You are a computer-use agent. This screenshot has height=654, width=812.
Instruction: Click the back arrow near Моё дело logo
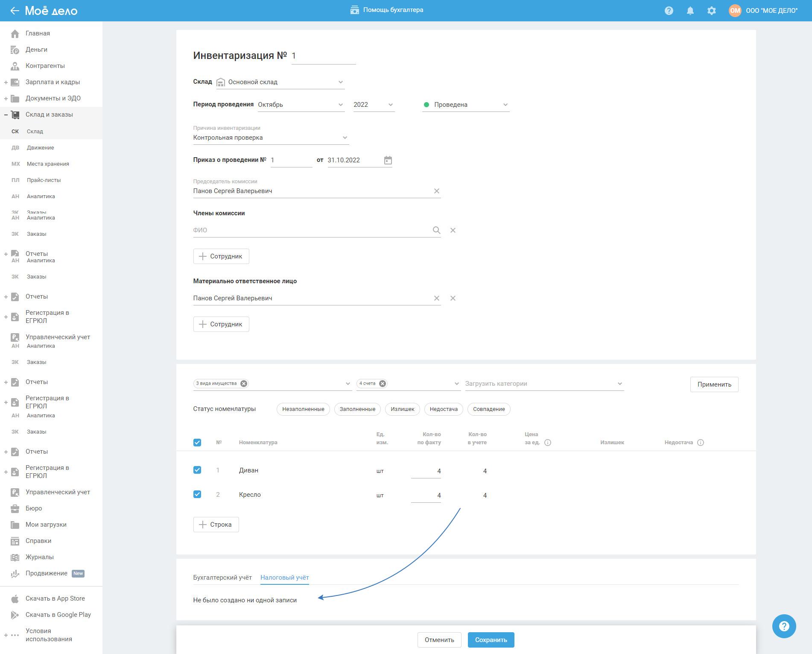click(15, 11)
